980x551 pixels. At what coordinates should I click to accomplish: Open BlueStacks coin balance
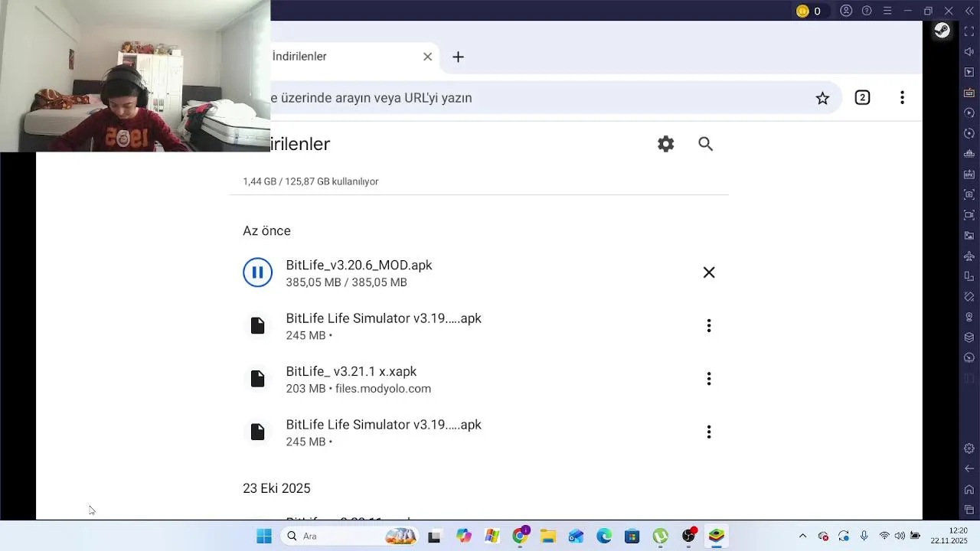(x=808, y=11)
